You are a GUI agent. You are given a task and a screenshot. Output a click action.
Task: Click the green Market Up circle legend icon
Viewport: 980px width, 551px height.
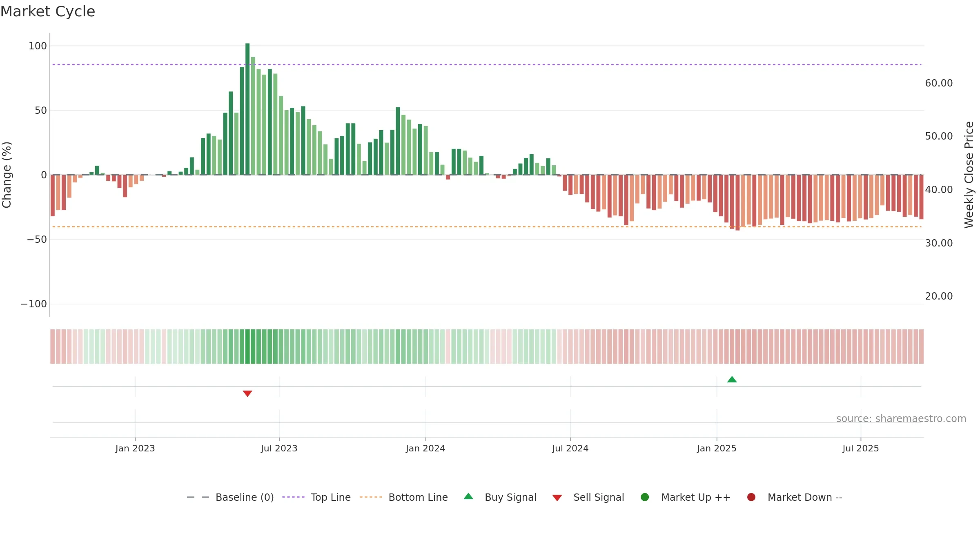645,497
